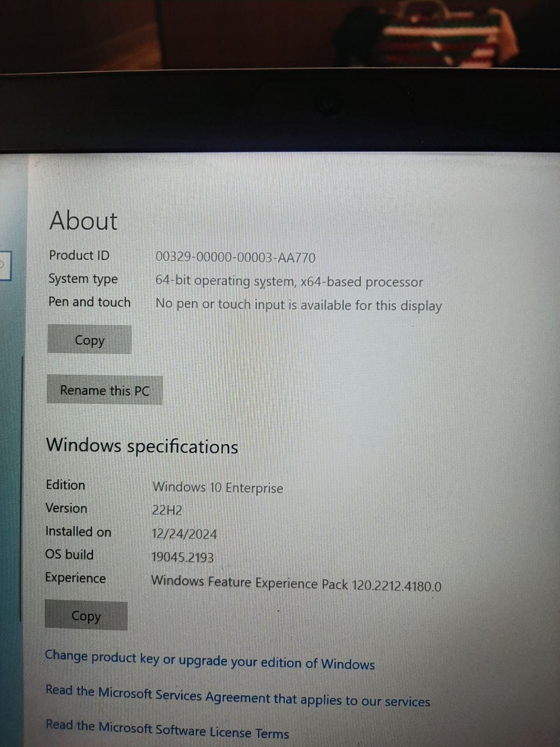Select Windows 10 Enterprise edition value
Viewport: 560px width, 747px height.
click(x=218, y=487)
